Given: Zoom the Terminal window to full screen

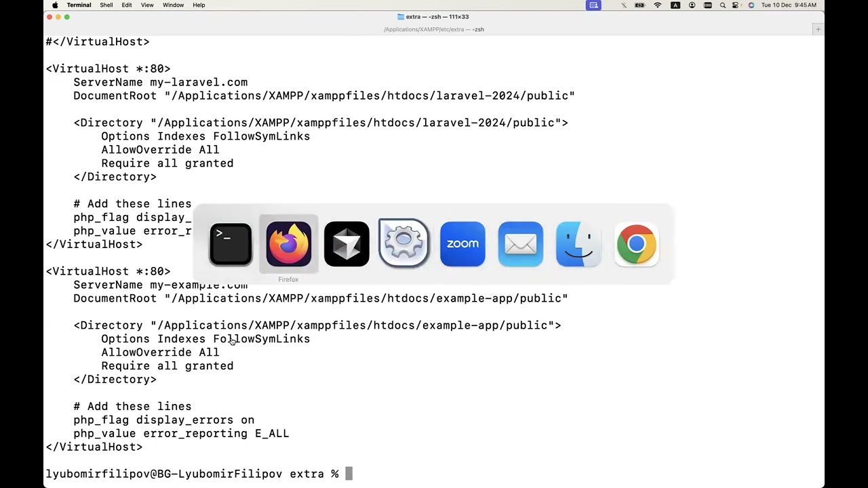Looking at the screenshot, I should [x=67, y=17].
